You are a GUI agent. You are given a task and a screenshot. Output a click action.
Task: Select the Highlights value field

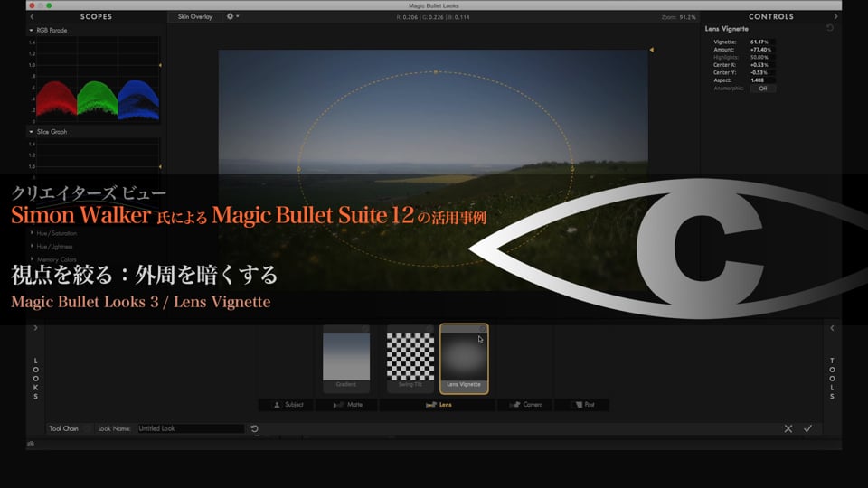coord(762,58)
